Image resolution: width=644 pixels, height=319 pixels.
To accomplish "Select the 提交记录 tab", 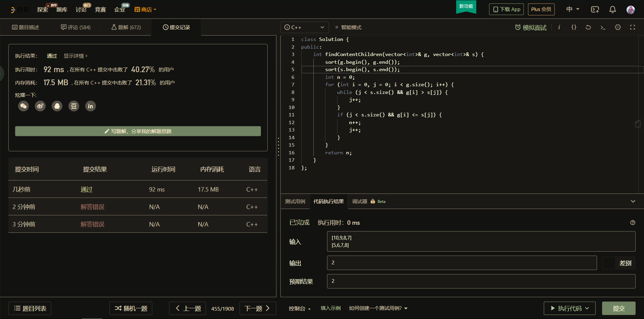I will [x=176, y=27].
